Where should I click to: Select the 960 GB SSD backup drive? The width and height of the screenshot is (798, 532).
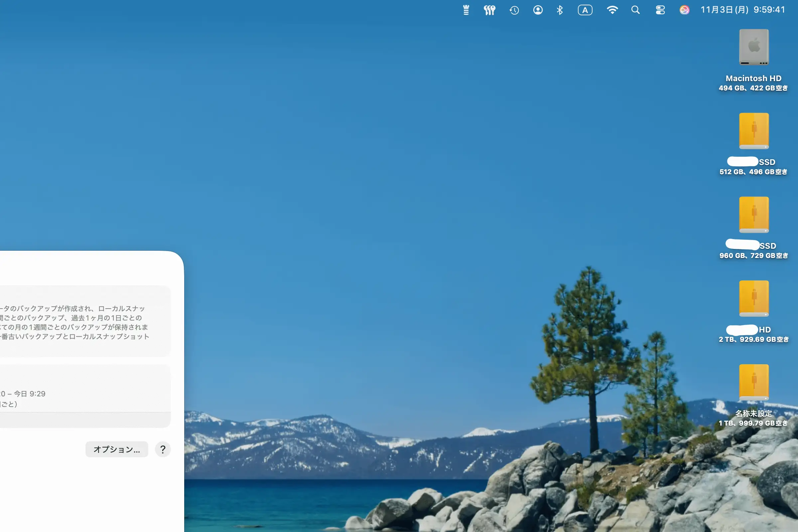pyautogui.click(x=753, y=215)
